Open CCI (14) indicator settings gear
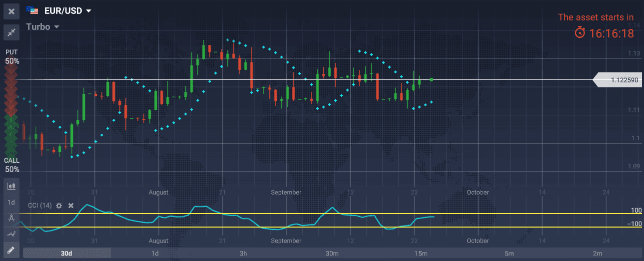This screenshot has height=261, width=644. [x=59, y=206]
